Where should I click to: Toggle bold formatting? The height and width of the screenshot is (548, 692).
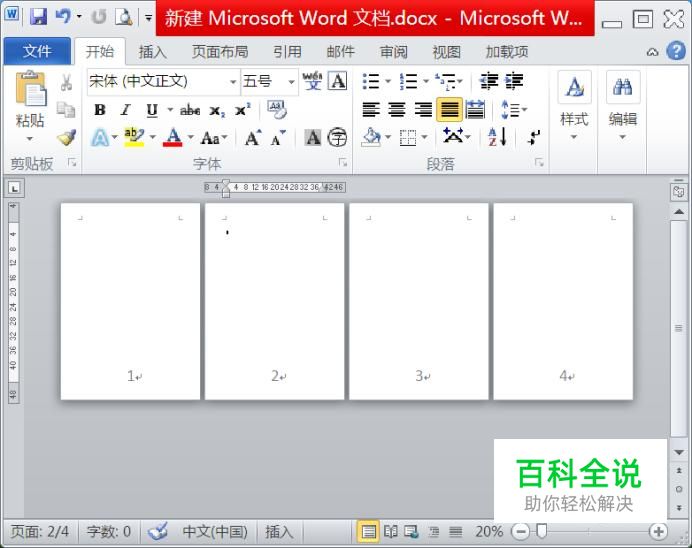point(100,110)
